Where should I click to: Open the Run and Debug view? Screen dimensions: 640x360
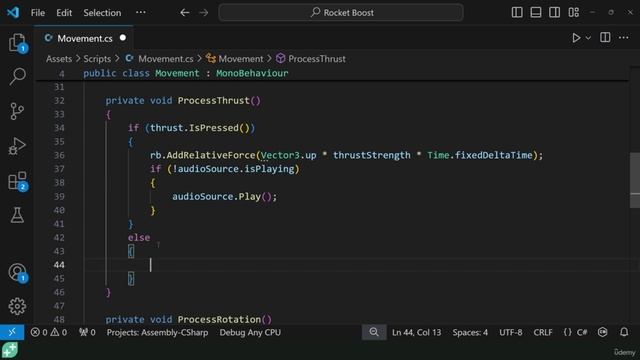pos(17,146)
